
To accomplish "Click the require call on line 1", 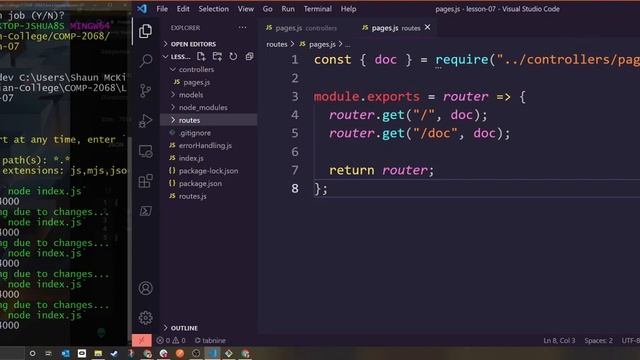I will tap(462, 60).
